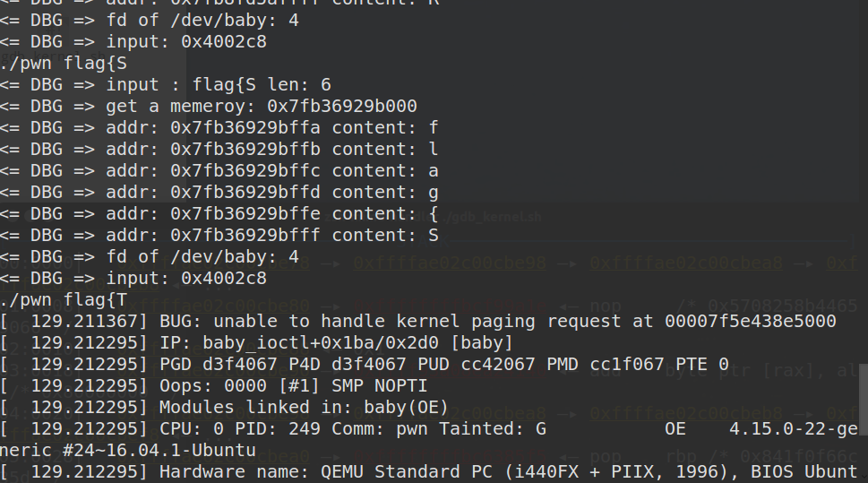Click the 'BUG: unable to handle kernel paging' line
Image resolution: width=868 pixels, height=483 pixels.
point(418,322)
